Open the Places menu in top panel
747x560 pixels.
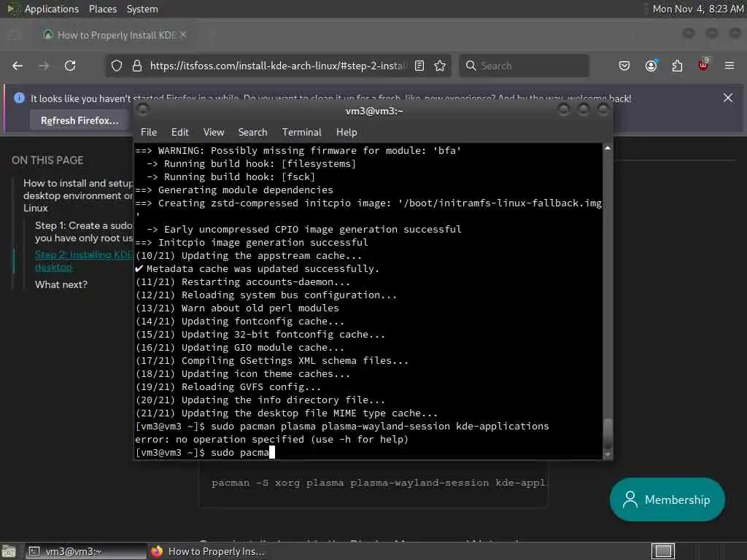102,9
